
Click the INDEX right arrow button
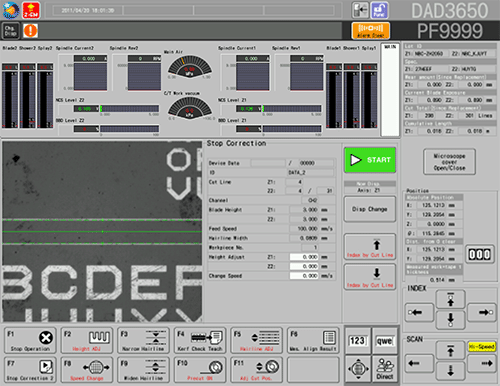tap(482, 312)
